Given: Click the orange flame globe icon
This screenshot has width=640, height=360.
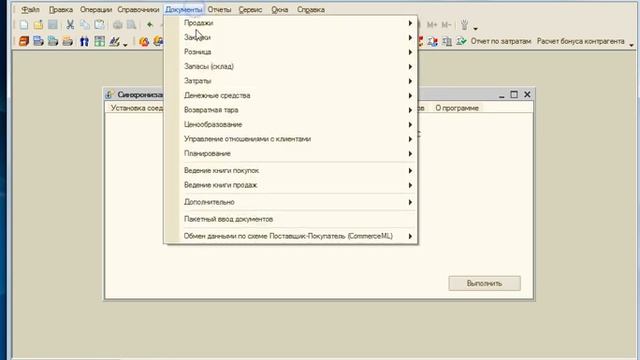Looking at the screenshot, I should pos(144,41).
